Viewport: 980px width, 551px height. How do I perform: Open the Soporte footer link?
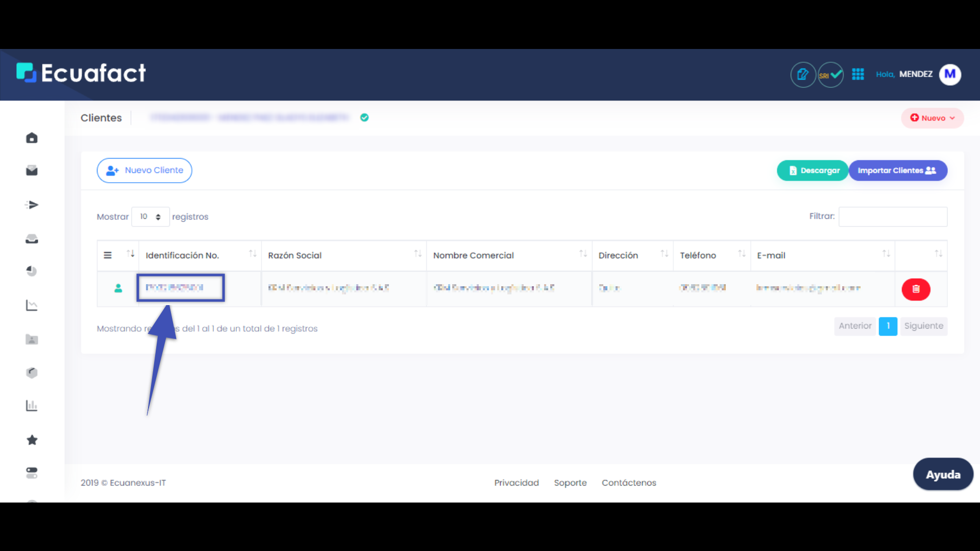tap(570, 483)
